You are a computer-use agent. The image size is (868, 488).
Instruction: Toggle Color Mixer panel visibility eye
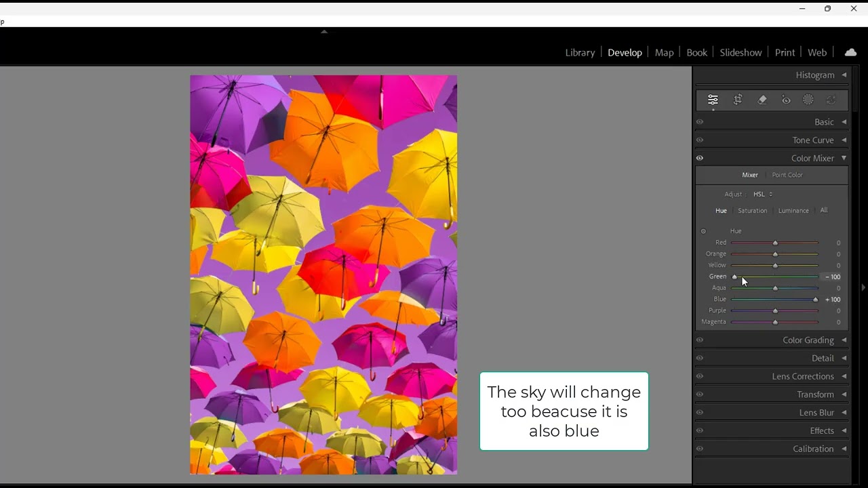pyautogui.click(x=700, y=158)
